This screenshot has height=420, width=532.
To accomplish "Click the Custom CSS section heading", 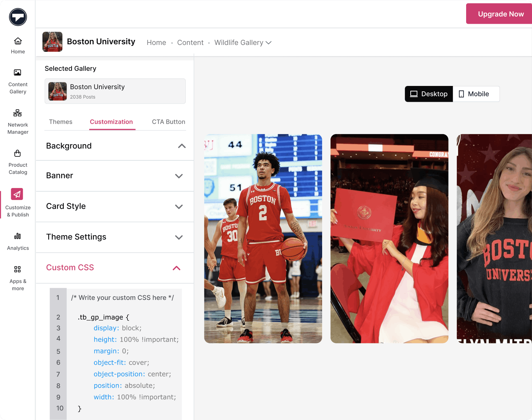I will (70, 268).
